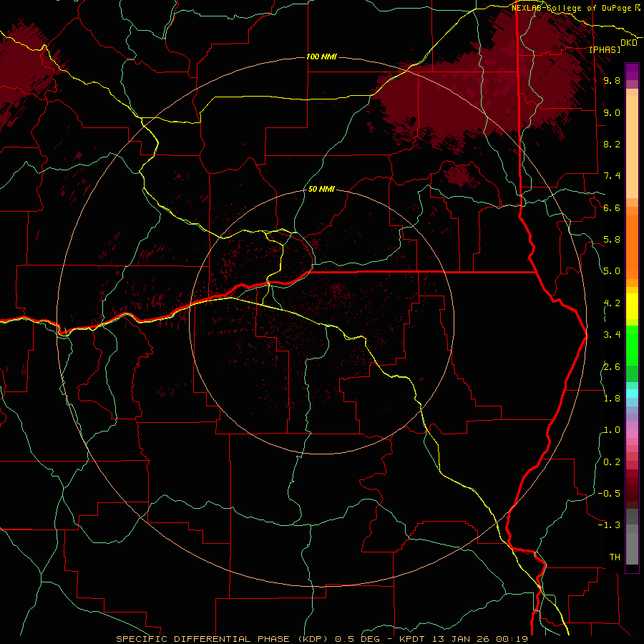Click the 100 NMI range ring label

tap(321, 57)
